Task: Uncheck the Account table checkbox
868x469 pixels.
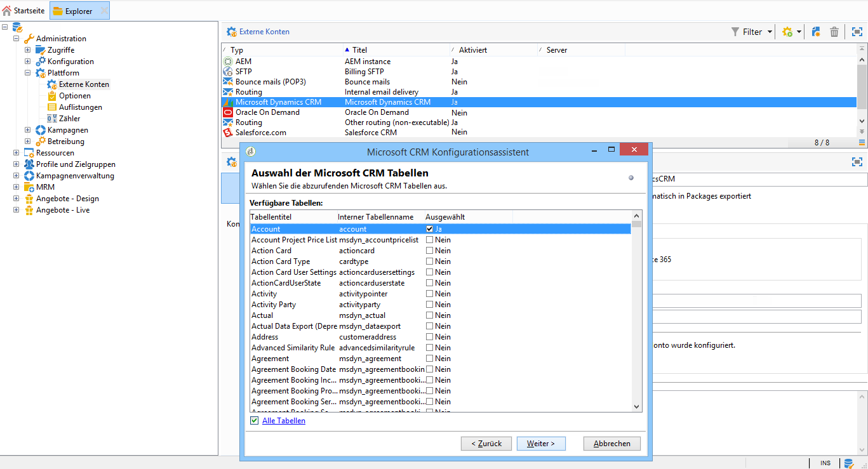Action: [x=430, y=229]
